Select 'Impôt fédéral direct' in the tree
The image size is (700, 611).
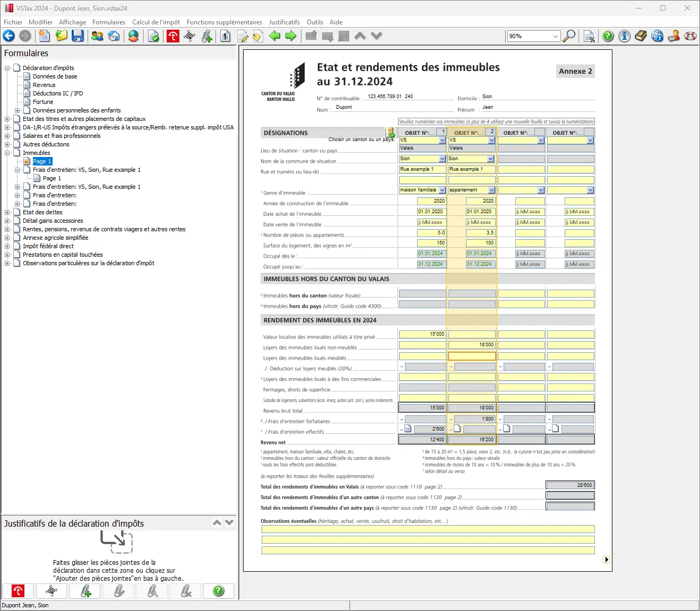(48, 246)
